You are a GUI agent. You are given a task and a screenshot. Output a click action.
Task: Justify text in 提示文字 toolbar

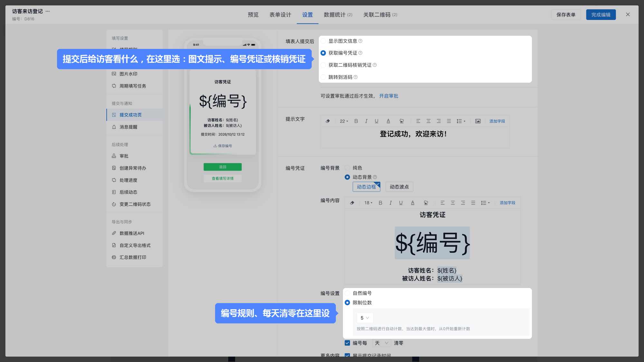pyautogui.click(x=449, y=121)
